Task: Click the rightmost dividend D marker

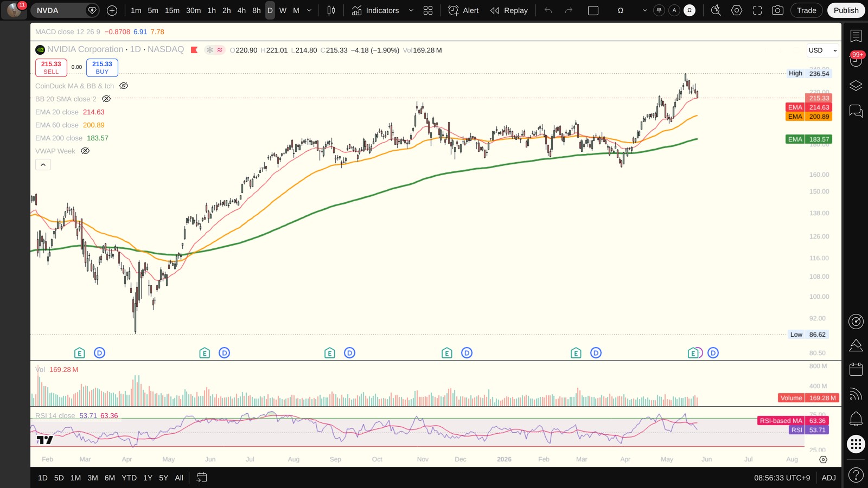Action: point(713,353)
